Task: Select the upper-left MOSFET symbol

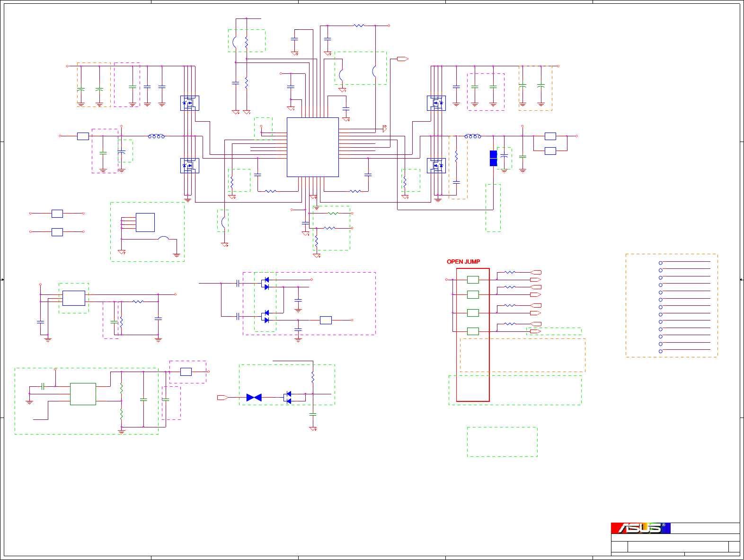Action: (190, 103)
